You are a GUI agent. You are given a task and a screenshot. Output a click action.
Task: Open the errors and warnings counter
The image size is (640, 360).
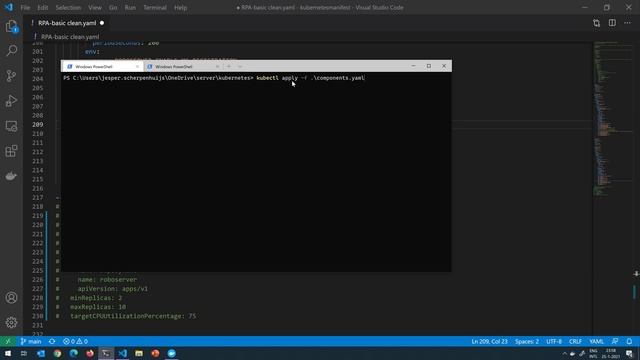click(75, 341)
